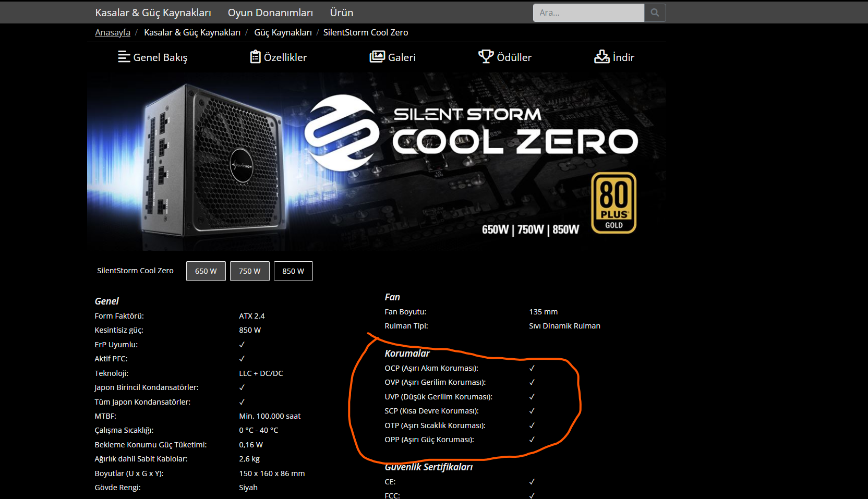Click the 850 W Kesintisiz güç value
The height and width of the screenshot is (499, 868).
coord(250,330)
